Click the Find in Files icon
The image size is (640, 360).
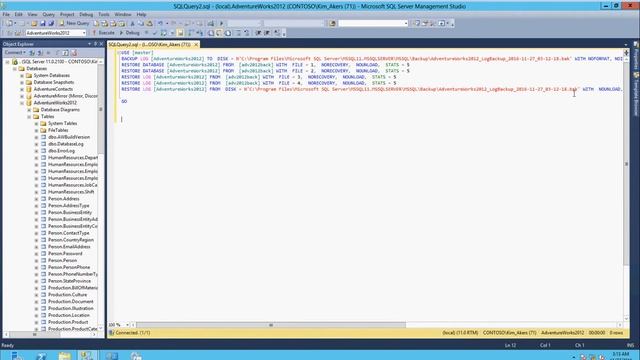pos(333,24)
